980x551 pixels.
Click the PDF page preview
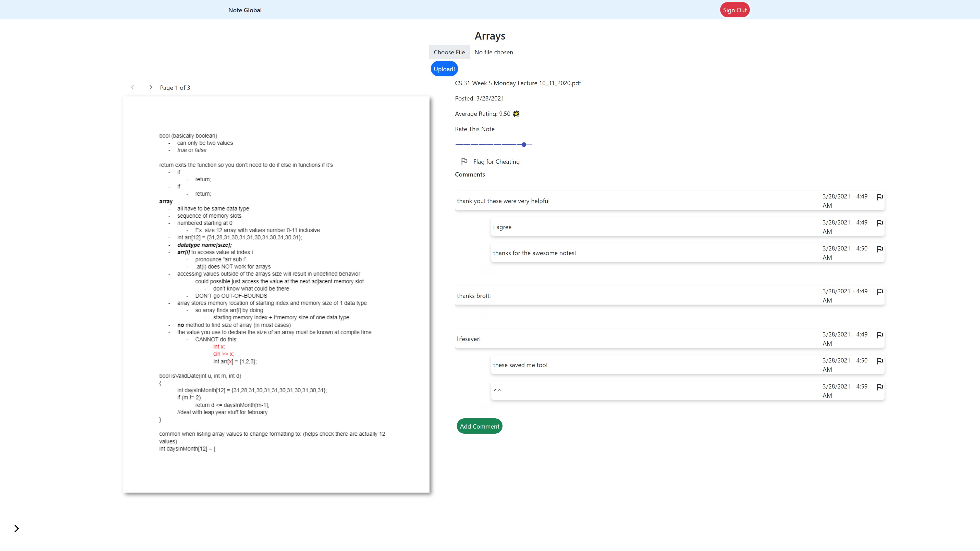pos(276,295)
